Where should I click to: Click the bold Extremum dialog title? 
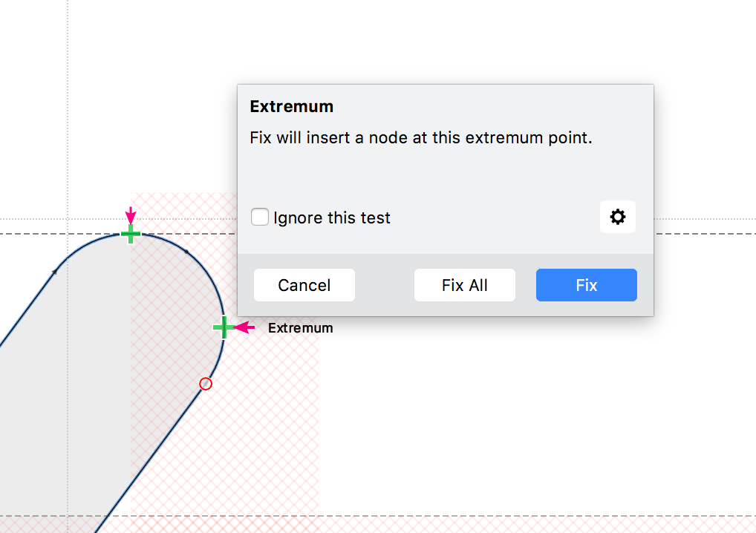[292, 106]
